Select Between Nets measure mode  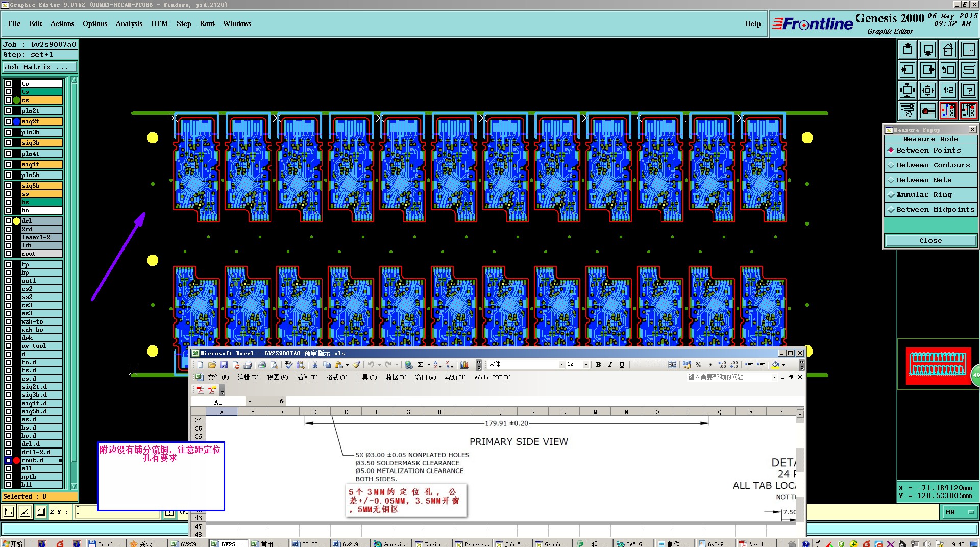[x=931, y=180]
